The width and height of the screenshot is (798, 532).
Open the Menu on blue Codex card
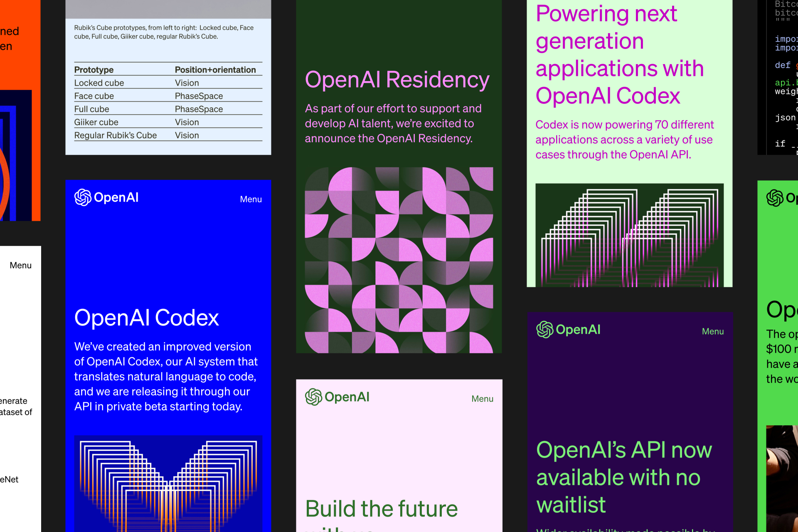tap(251, 199)
